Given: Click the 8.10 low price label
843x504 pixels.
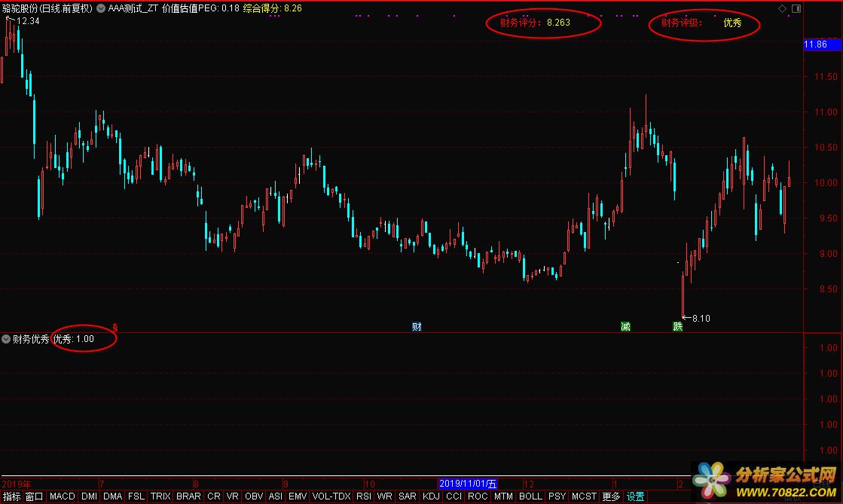Looking at the screenshot, I should (701, 319).
